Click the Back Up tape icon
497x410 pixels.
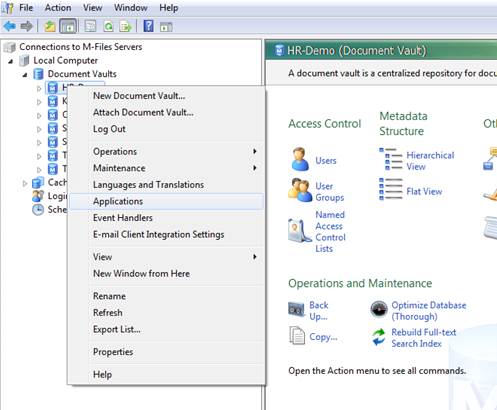296,309
